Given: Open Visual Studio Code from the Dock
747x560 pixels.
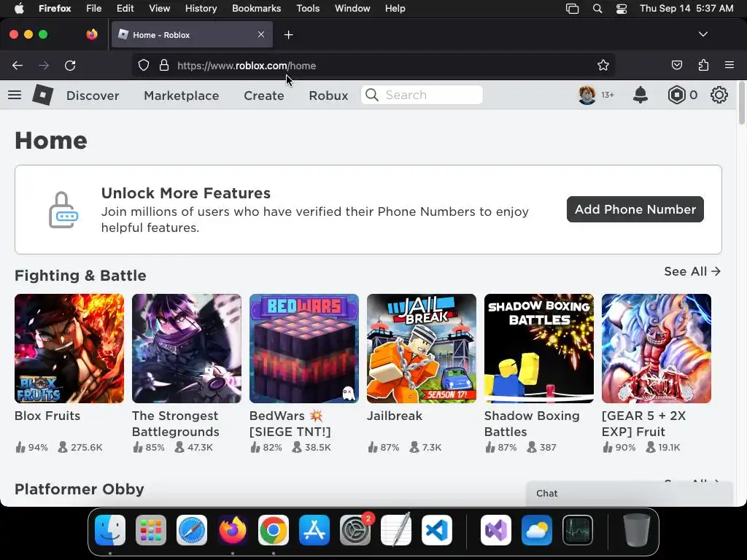Looking at the screenshot, I should (x=438, y=530).
